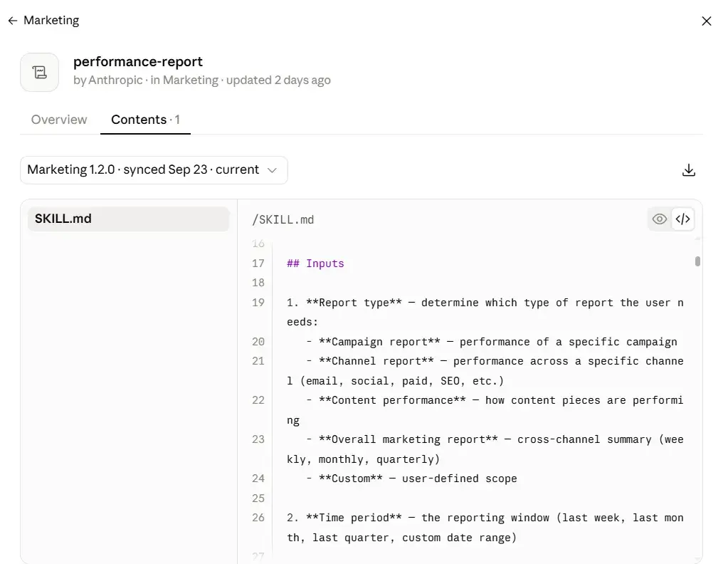
Task: Select the Contents tab
Action: [x=145, y=120]
